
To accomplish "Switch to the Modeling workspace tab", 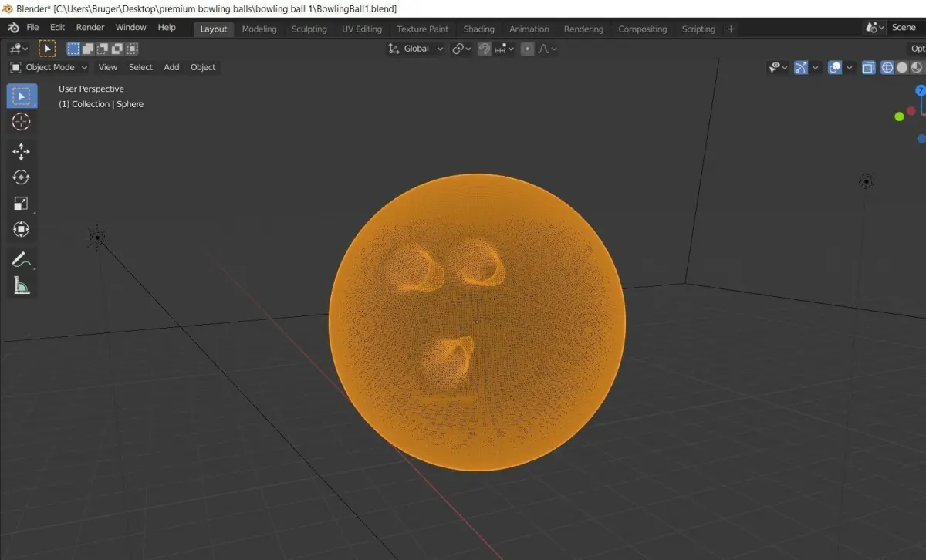I will click(x=259, y=29).
